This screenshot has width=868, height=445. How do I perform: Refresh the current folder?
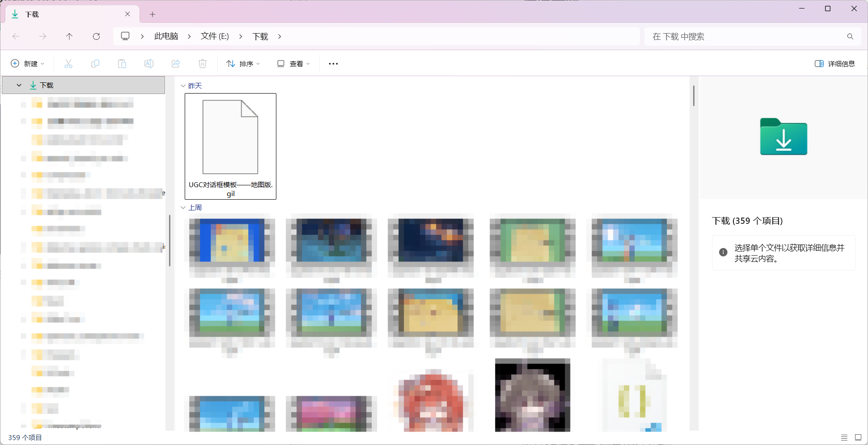pyautogui.click(x=96, y=36)
